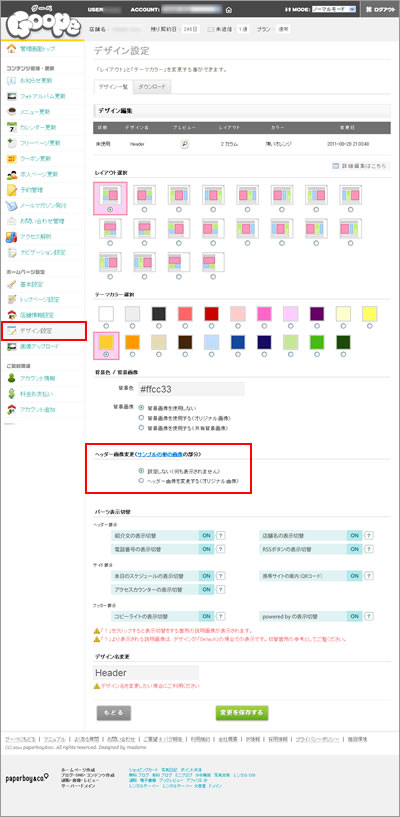
Task: Open 画像アップロード sidebar link
Action: (39, 346)
